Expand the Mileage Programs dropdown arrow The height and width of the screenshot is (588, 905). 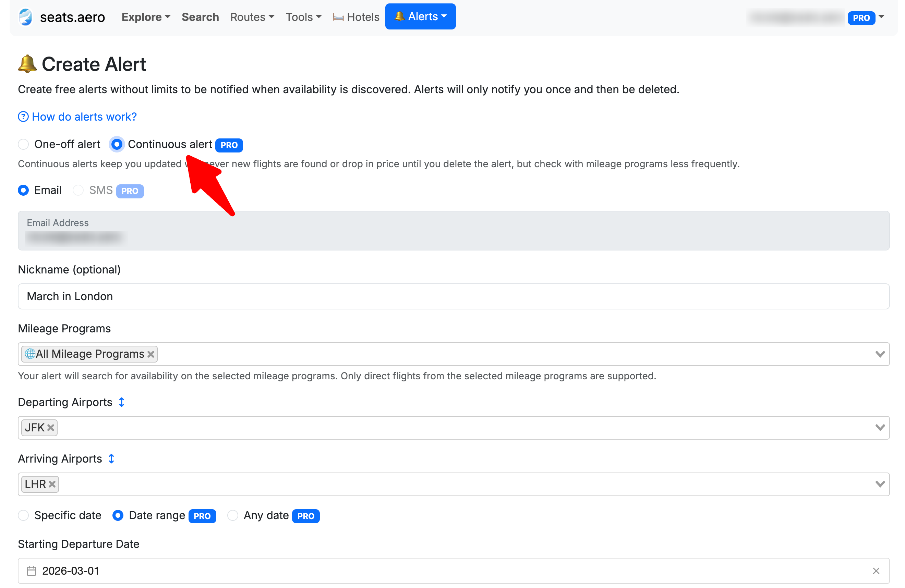(x=880, y=354)
